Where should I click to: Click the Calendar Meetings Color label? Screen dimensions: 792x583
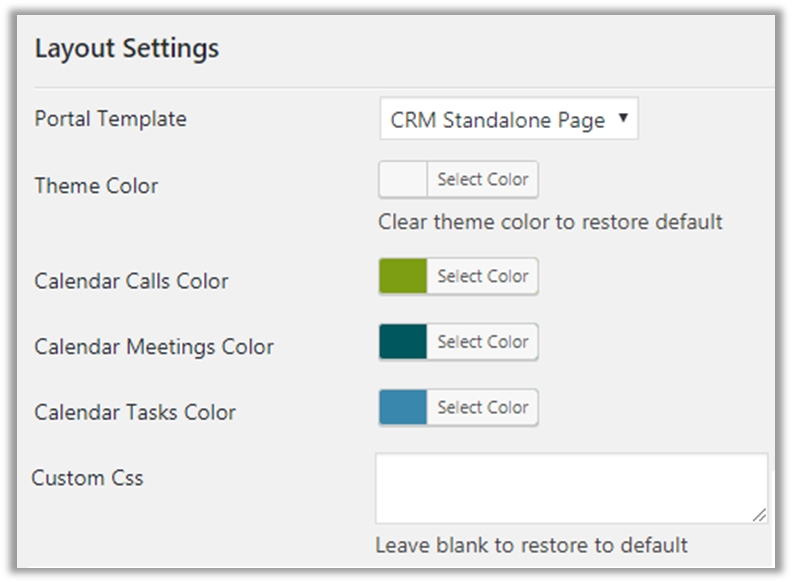click(x=153, y=347)
